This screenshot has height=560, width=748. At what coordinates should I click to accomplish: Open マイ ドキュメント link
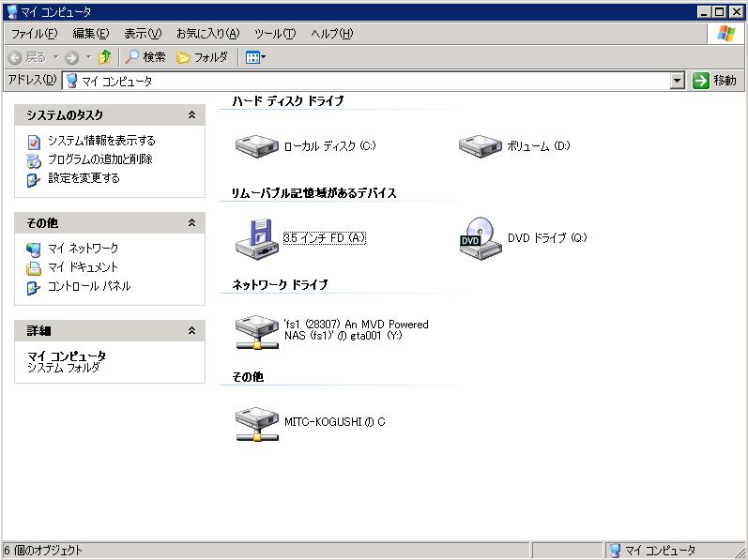tap(83, 267)
